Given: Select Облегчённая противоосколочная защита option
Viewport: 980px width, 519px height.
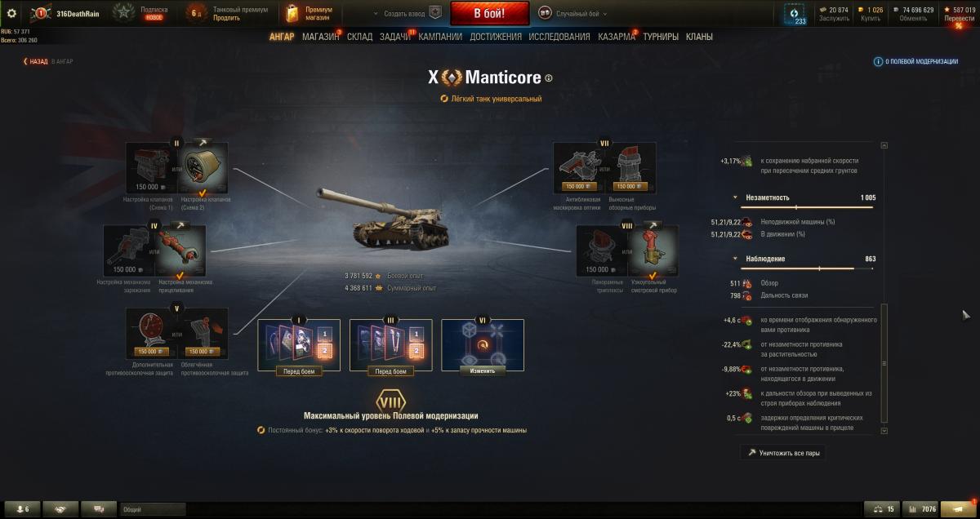Looking at the screenshot, I should [x=206, y=333].
